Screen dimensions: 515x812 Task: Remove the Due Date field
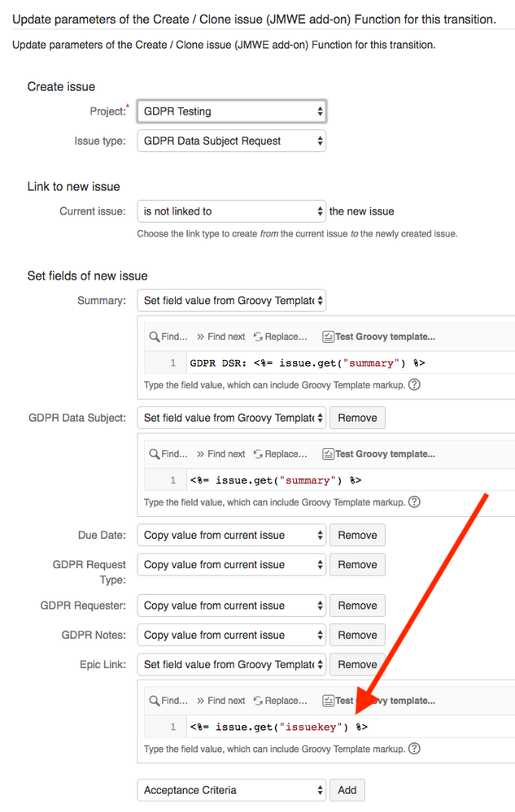pos(357,535)
